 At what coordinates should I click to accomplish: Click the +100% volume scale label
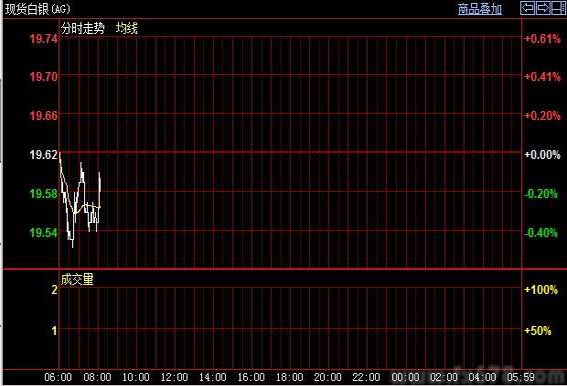(x=541, y=289)
